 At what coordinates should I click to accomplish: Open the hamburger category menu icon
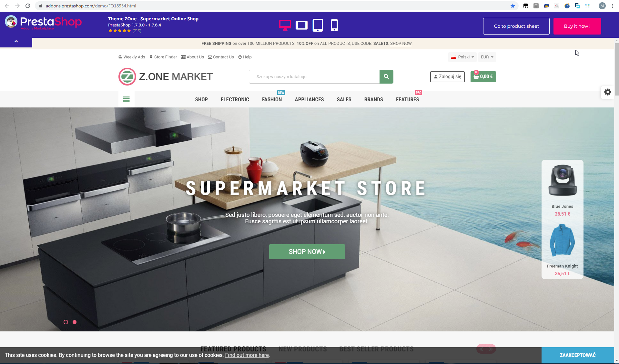[126, 99]
